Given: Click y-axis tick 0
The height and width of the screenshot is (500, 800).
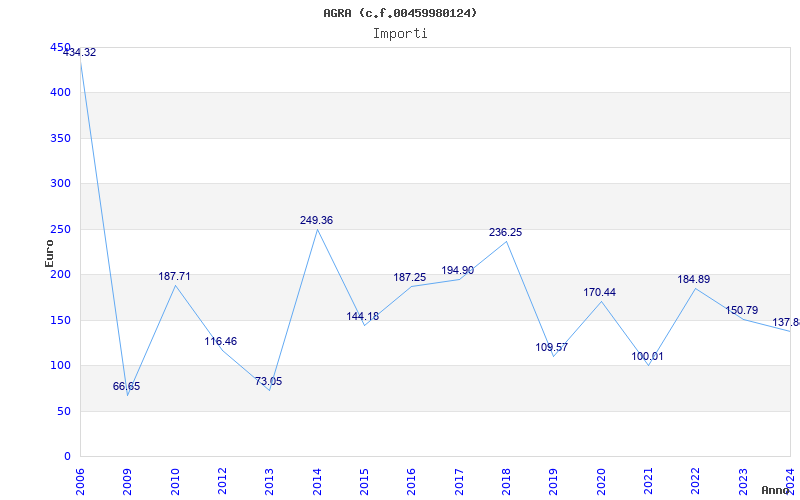Looking at the screenshot, I should [x=67, y=457].
